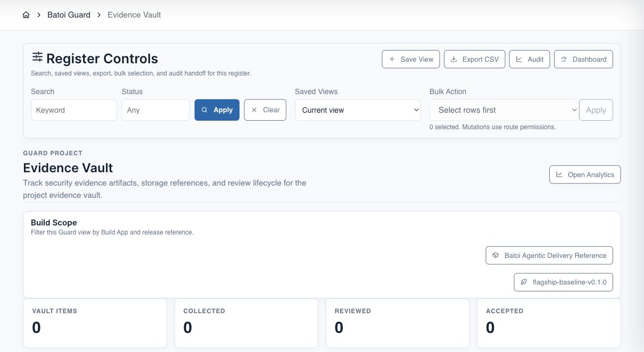Apply the search filters
Viewport: 644px width, 352px height.
[x=217, y=110]
